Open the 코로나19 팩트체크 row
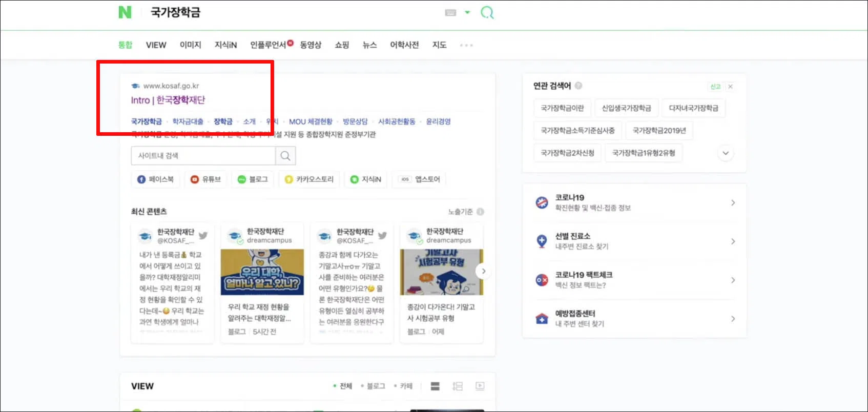Image resolution: width=868 pixels, height=412 pixels. [634, 280]
